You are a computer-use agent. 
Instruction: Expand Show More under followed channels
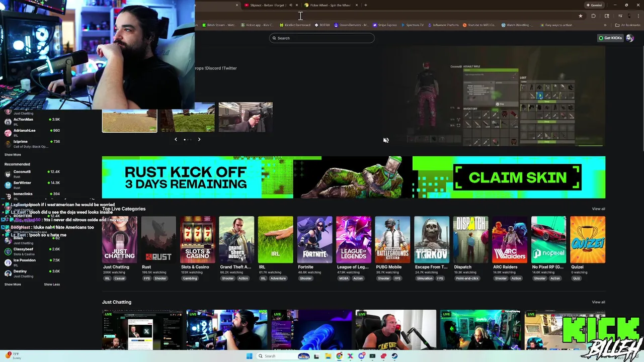(13, 155)
